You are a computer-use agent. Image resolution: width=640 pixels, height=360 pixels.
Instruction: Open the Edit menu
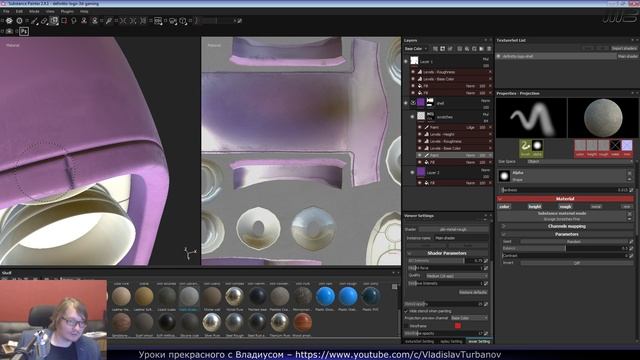click(x=19, y=11)
